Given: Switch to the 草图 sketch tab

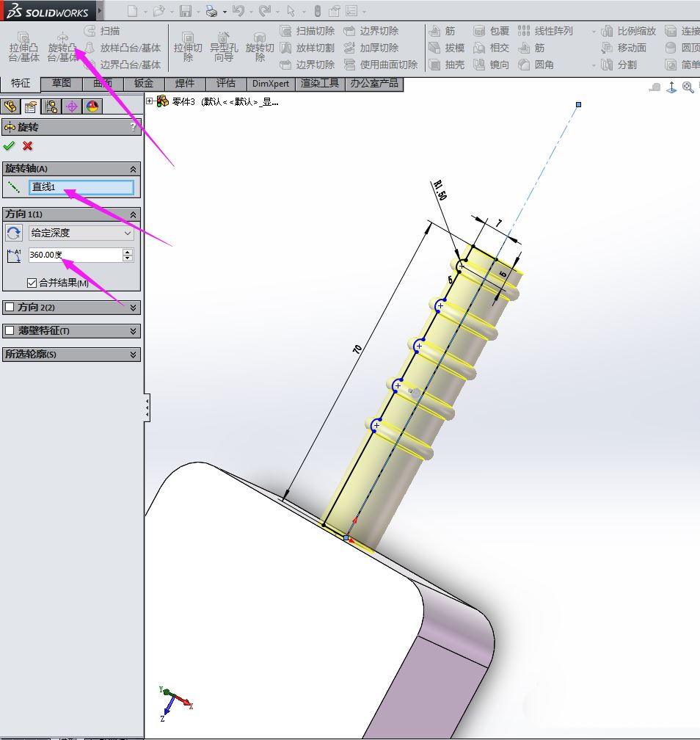Looking at the screenshot, I should [x=62, y=83].
